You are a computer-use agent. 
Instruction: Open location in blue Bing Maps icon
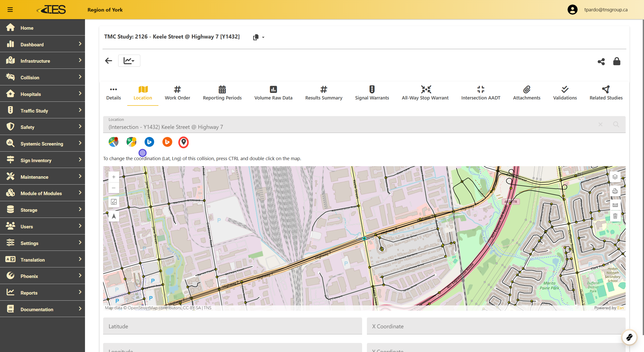click(149, 142)
